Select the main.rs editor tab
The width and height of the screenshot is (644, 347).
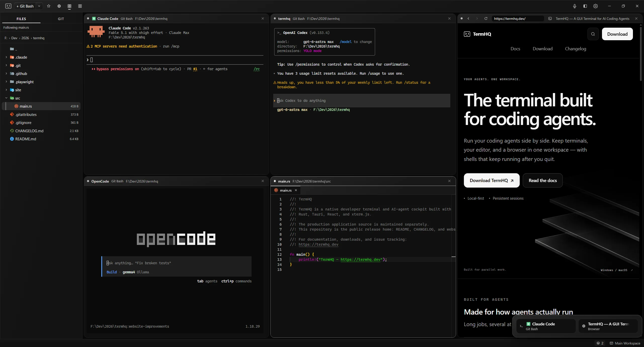286,190
